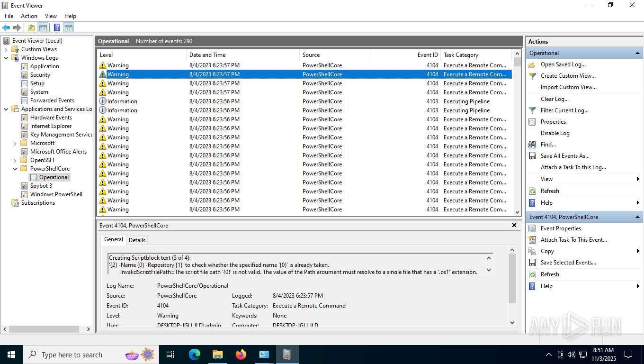The image size is (644, 364).
Task: Sort by Task Category column header
Action: click(476, 55)
